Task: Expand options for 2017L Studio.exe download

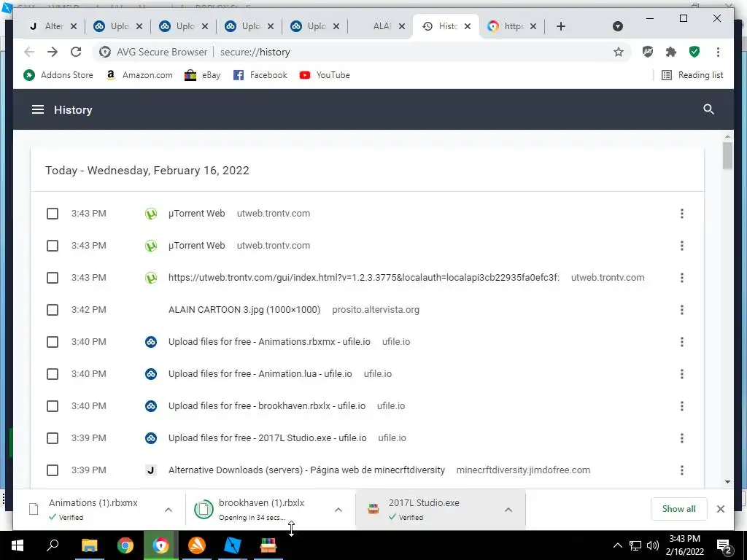Action: (x=508, y=510)
